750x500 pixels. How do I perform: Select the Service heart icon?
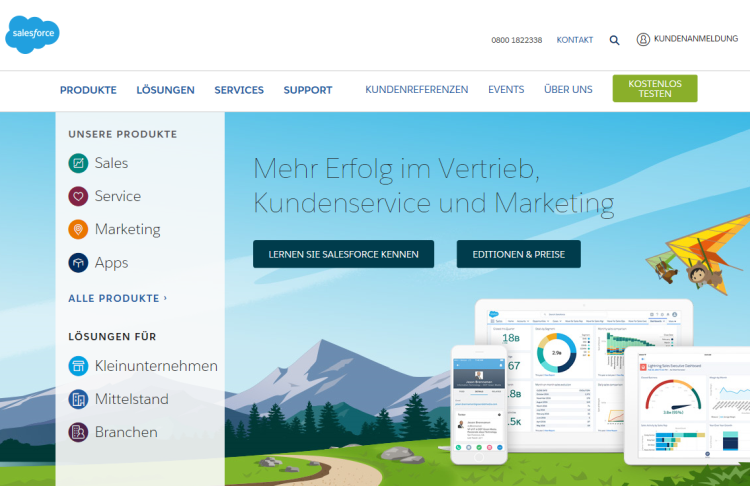[78, 196]
